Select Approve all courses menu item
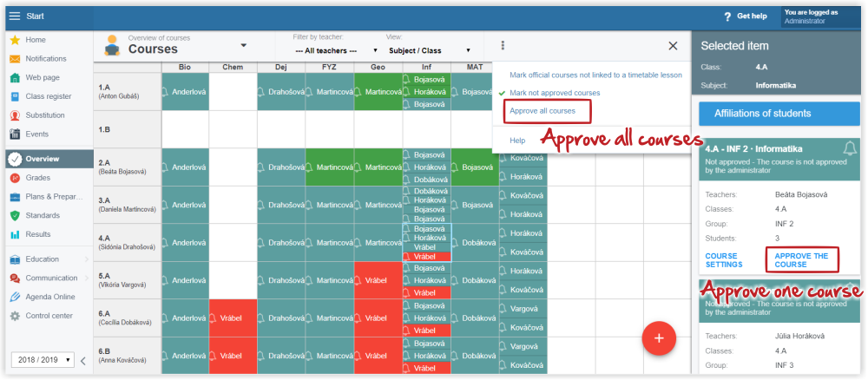 pyautogui.click(x=542, y=111)
